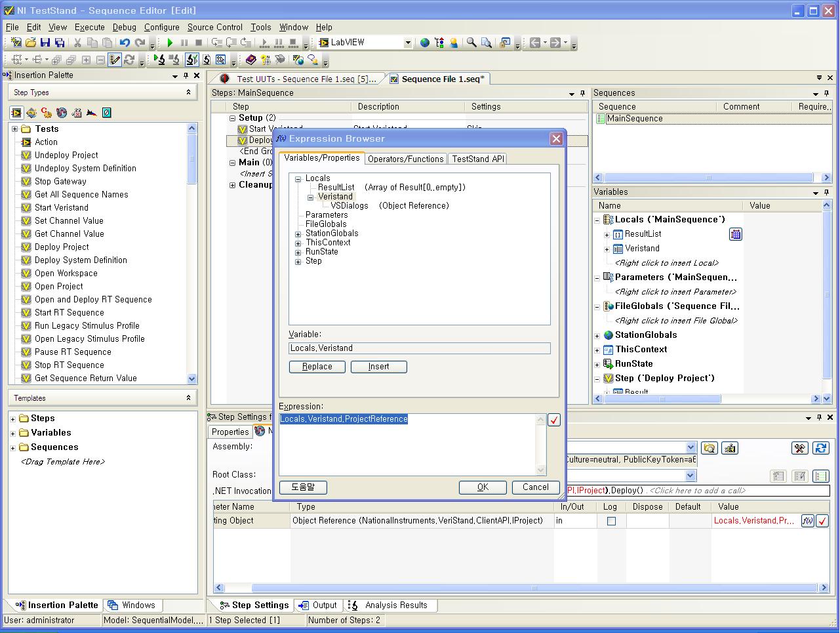Close the Expression Browser dialog

[x=556, y=139]
